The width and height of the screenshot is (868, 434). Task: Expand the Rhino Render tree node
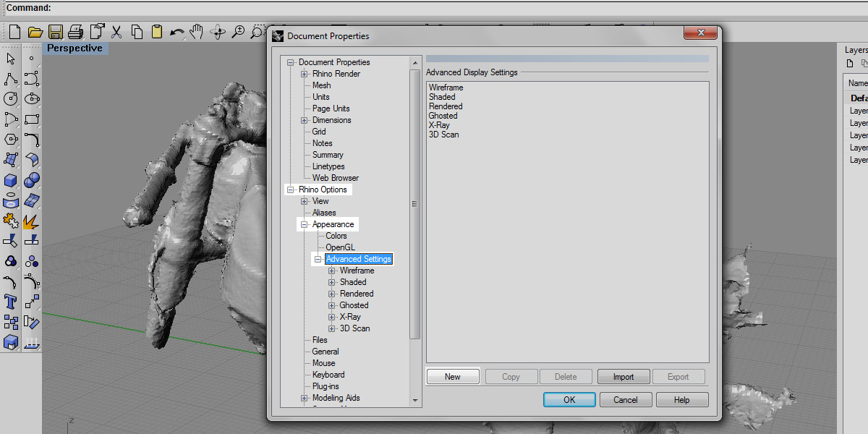tap(305, 74)
